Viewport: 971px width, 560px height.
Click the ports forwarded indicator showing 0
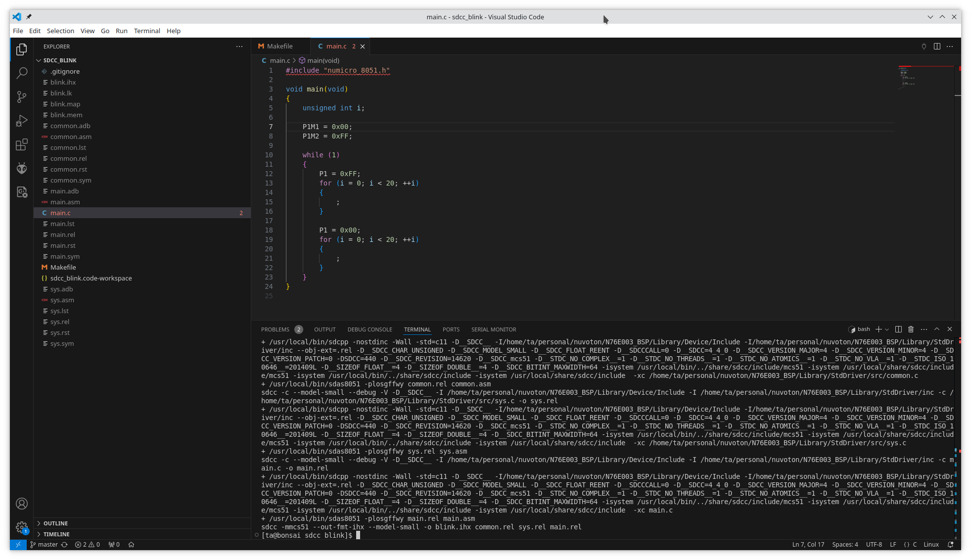tap(114, 545)
